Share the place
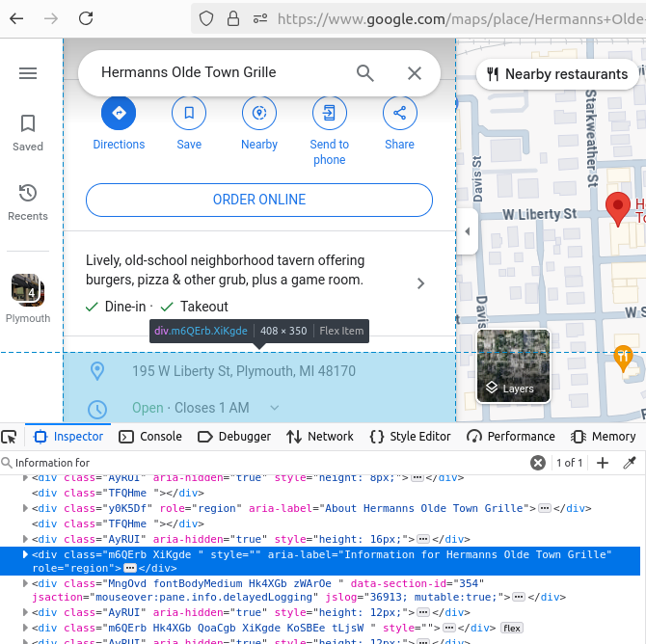Viewport: 646px width, 644px height. coord(399,123)
